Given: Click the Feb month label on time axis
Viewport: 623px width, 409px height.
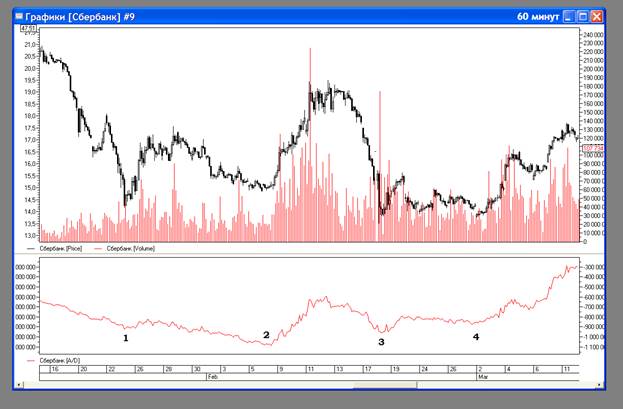Looking at the screenshot, I should (x=212, y=376).
